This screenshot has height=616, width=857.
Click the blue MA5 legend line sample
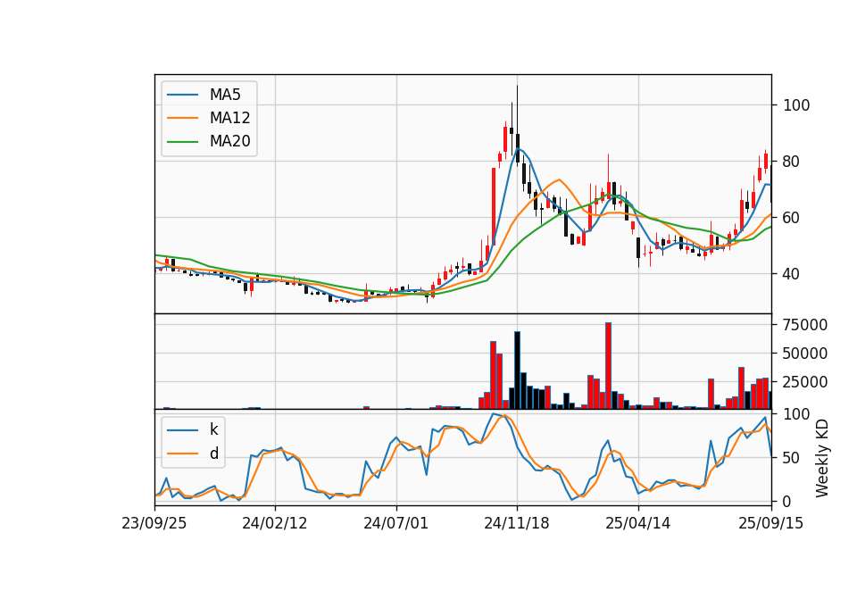tap(182, 95)
